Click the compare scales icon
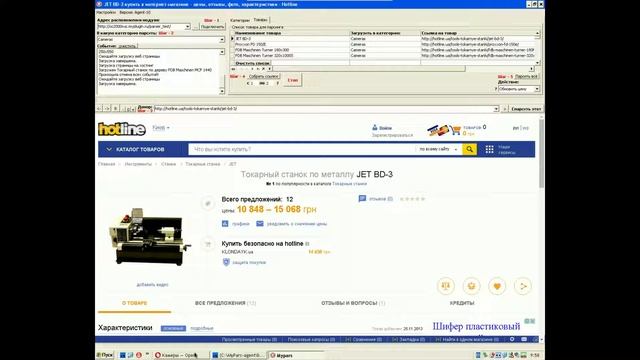 pos(446,286)
